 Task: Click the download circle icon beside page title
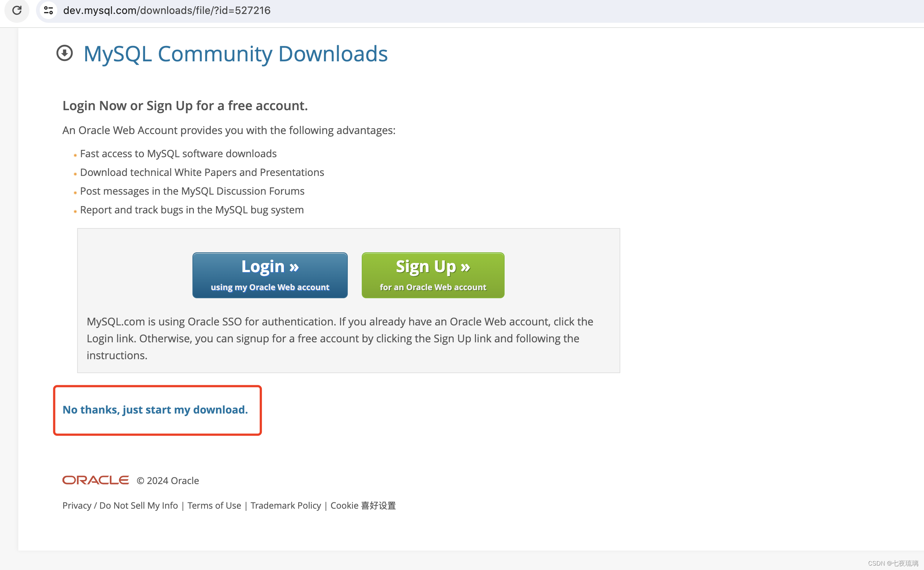click(x=65, y=53)
